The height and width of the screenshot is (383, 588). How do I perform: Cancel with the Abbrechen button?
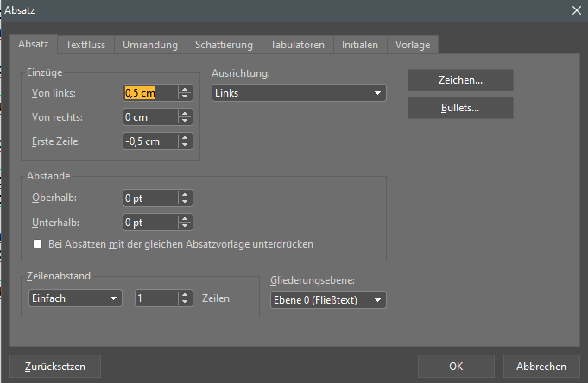pos(541,366)
